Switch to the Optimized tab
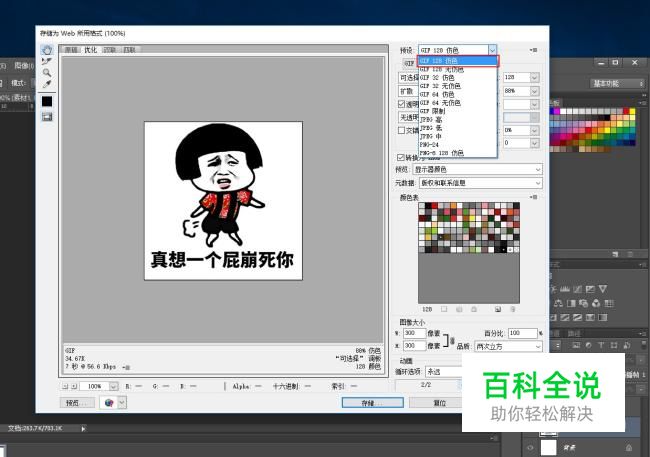Screen dimensions: 650x457 (x=90, y=50)
